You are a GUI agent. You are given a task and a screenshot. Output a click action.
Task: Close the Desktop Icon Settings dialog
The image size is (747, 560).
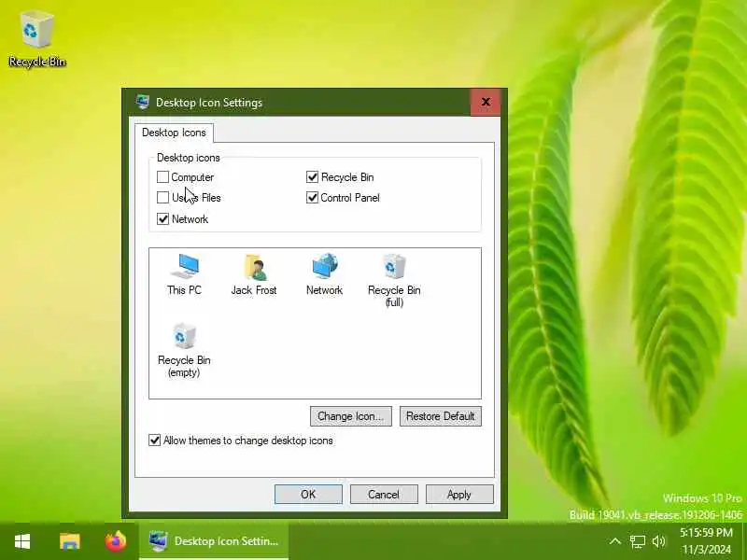(486, 102)
